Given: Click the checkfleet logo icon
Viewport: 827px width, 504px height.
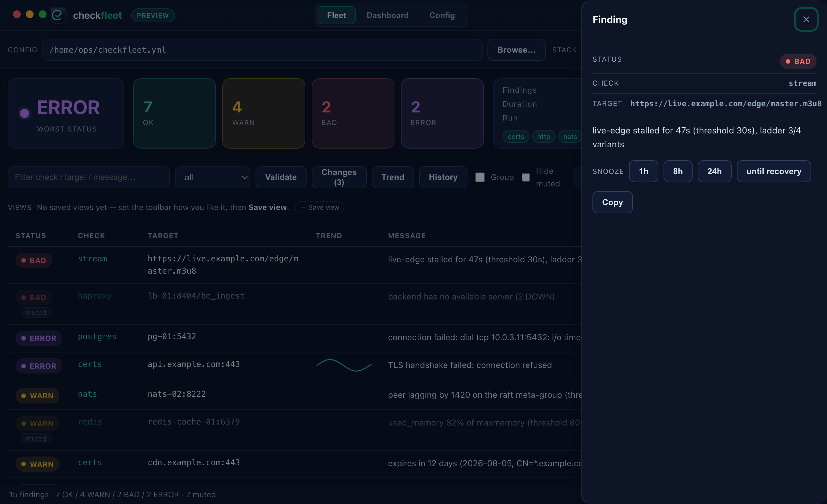Looking at the screenshot, I should [x=58, y=15].
